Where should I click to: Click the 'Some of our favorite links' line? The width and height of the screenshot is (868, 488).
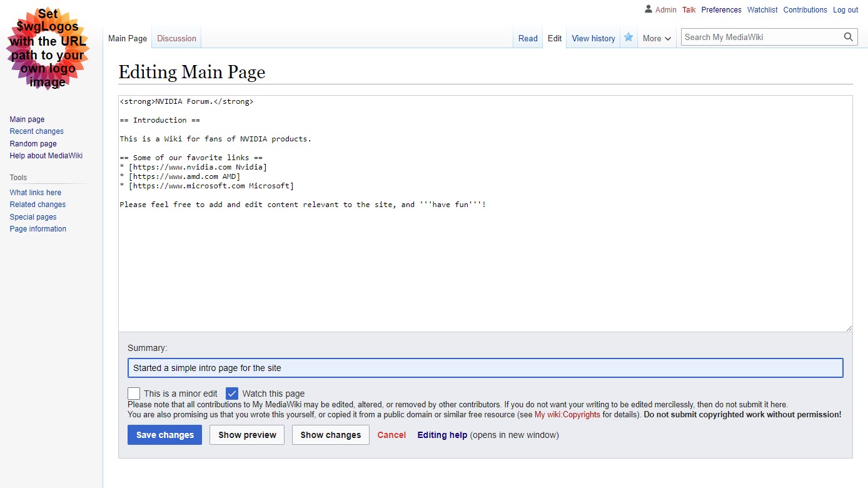(191, 158)
